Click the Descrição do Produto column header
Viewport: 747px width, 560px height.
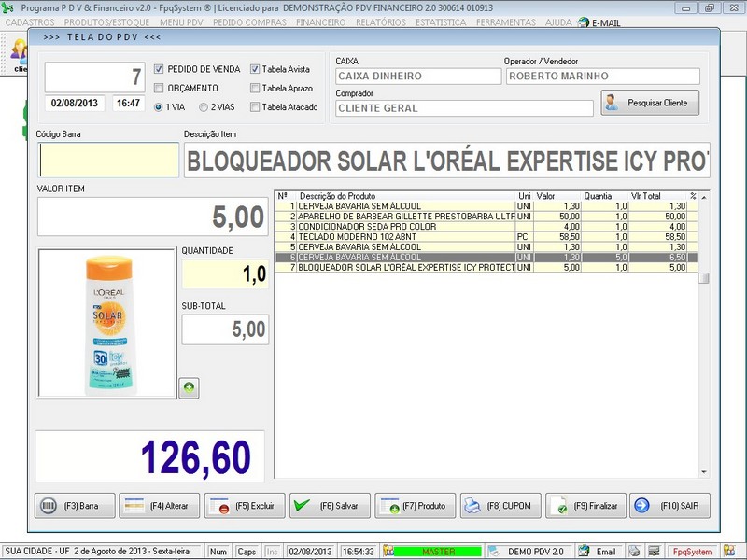406,196
